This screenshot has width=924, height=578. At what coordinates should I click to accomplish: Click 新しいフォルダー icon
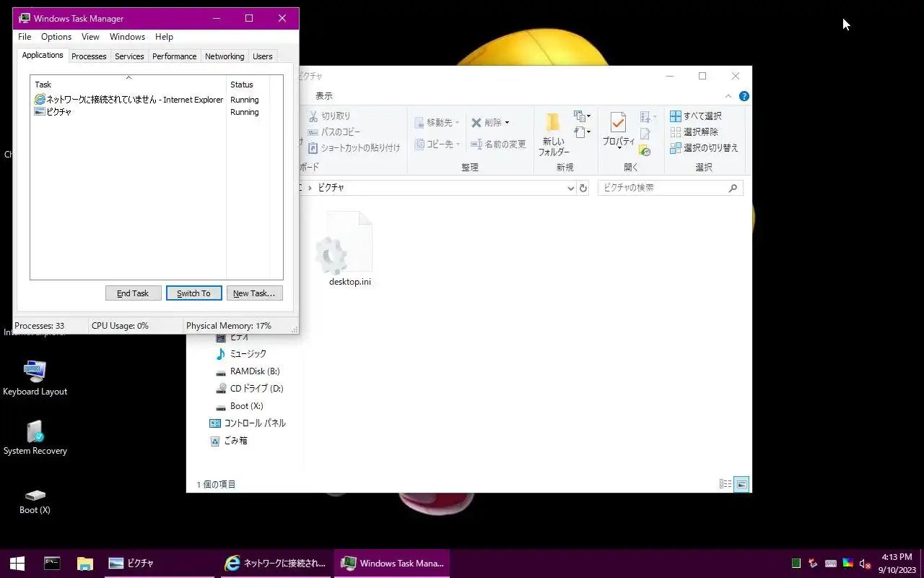tap(554, 134)
